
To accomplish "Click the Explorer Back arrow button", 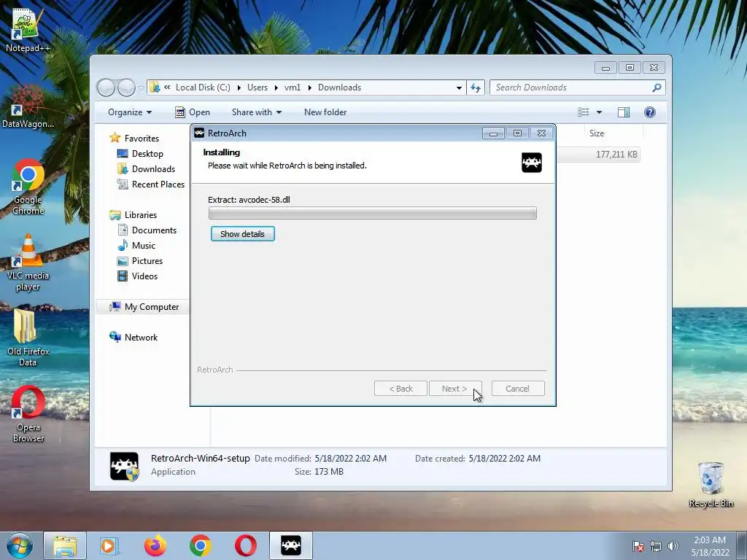I will (106, 87).
